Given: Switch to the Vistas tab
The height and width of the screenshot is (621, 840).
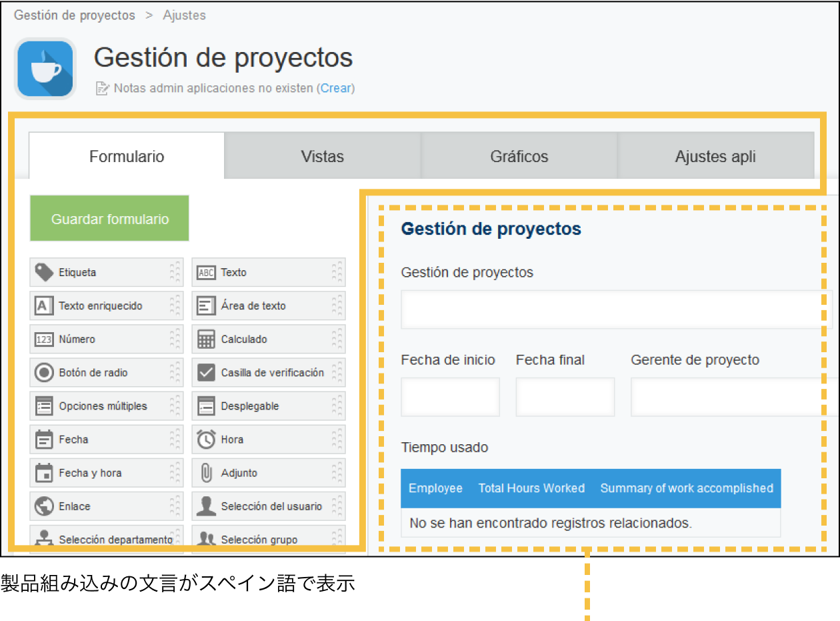Looking at the screenshot, I should (322, 157).
